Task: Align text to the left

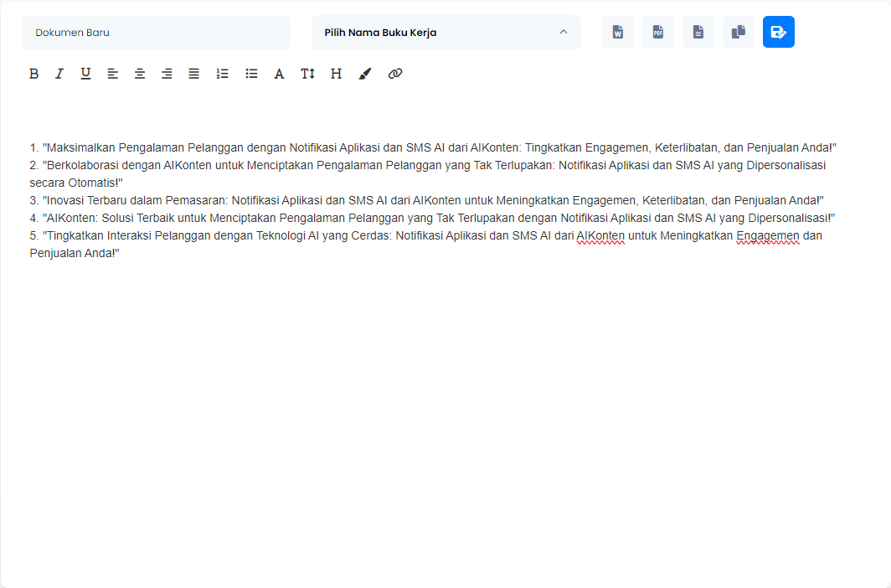Action: (113, 74)
